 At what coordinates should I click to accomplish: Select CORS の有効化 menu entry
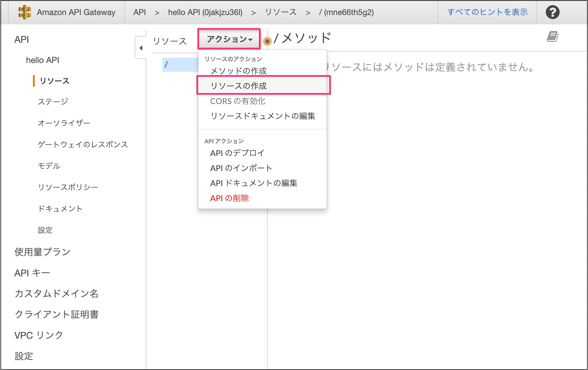[x=238, y=101]
